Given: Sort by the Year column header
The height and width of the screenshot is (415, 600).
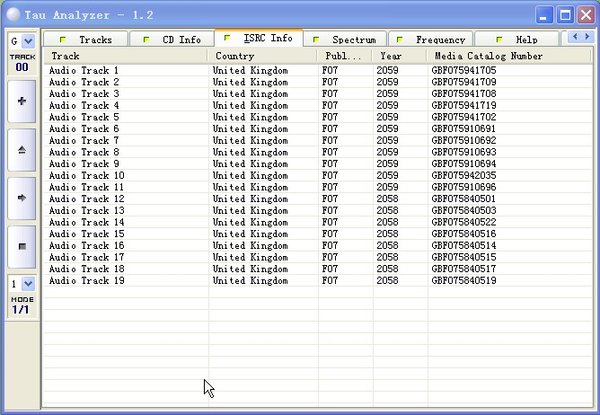Looking at the screenshot, I should click(x=400, y=56).
